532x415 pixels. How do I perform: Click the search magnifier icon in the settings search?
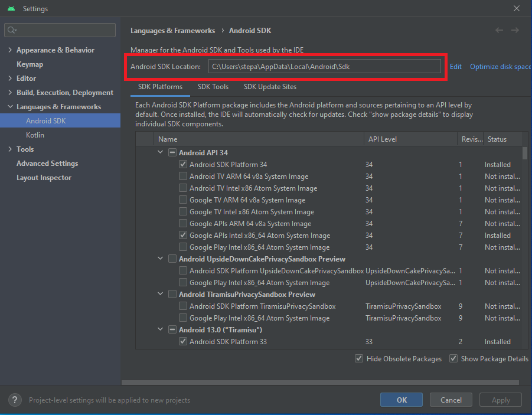click(12, 30)
